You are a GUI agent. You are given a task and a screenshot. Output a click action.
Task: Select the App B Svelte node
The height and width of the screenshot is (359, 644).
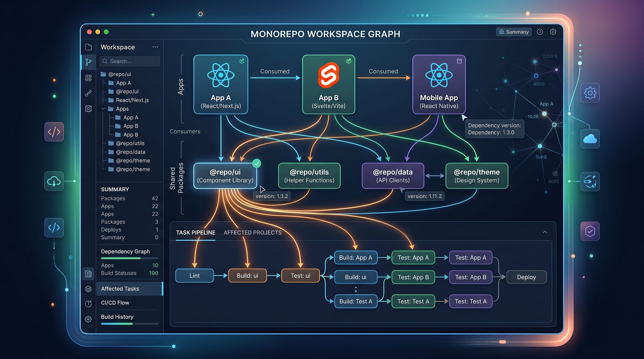(x=328, y=85)
